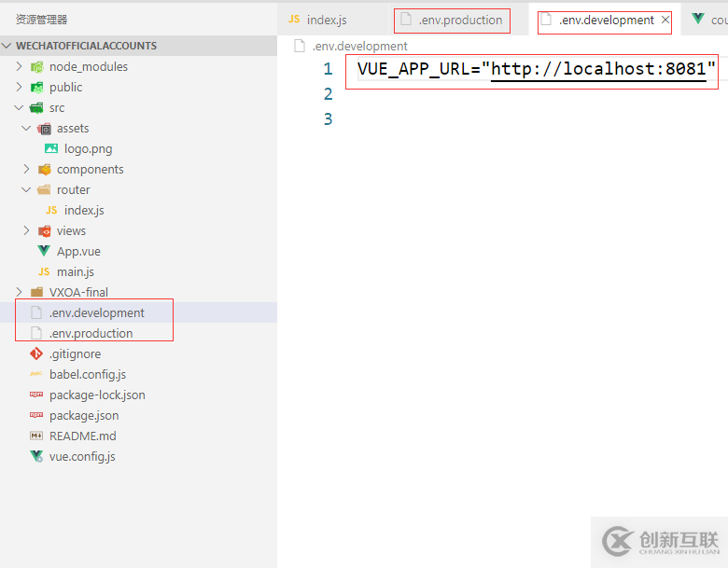Viewport: 728px width, 568px height.
Task: Expand the node_modules folder chevron
Action: pos(19,66)
